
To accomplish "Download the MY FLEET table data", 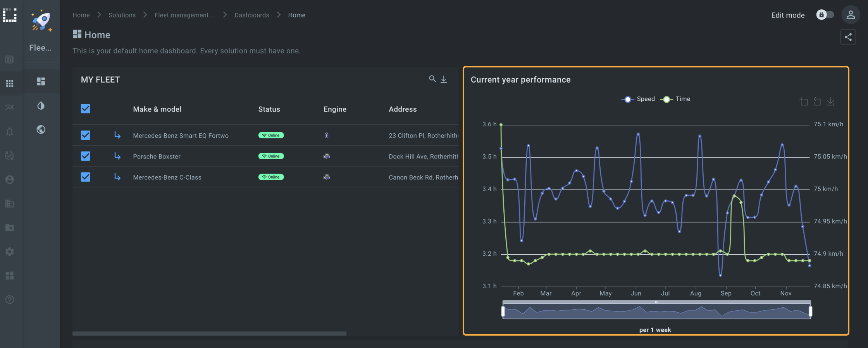I will point(444,79).
